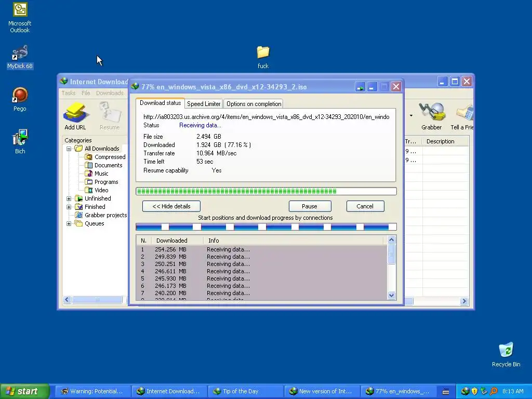
Task: Open Microsoft Outlook desktop icon
Action: 20,18
